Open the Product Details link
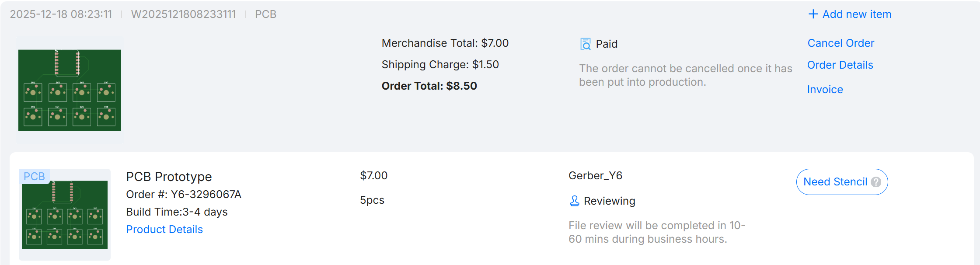 [x=164, y=230]
